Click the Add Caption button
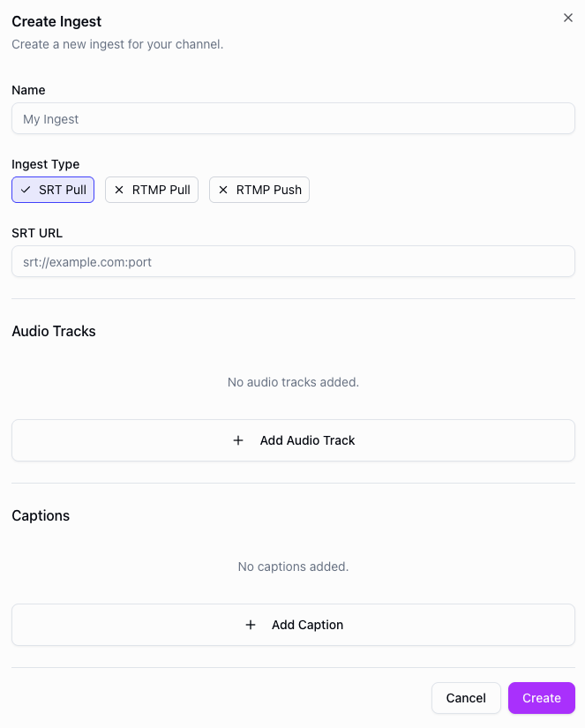 (x=293, y=624)
